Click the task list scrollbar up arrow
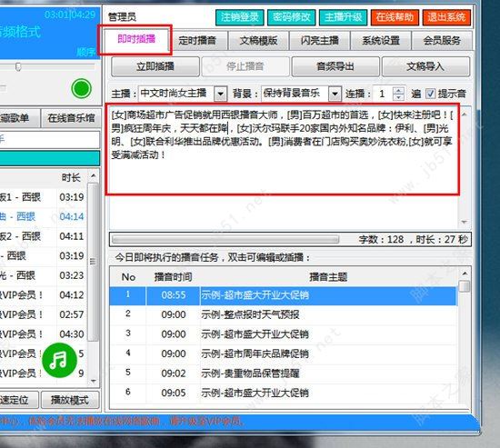Screen dimensions: 500x448 (x=465, y=274)
